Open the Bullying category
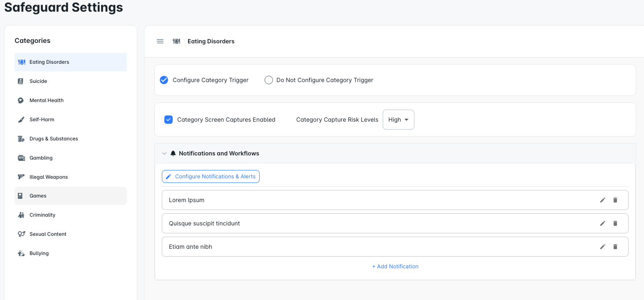Viewport: 644px width, 300px height. [x=71, y=253]
